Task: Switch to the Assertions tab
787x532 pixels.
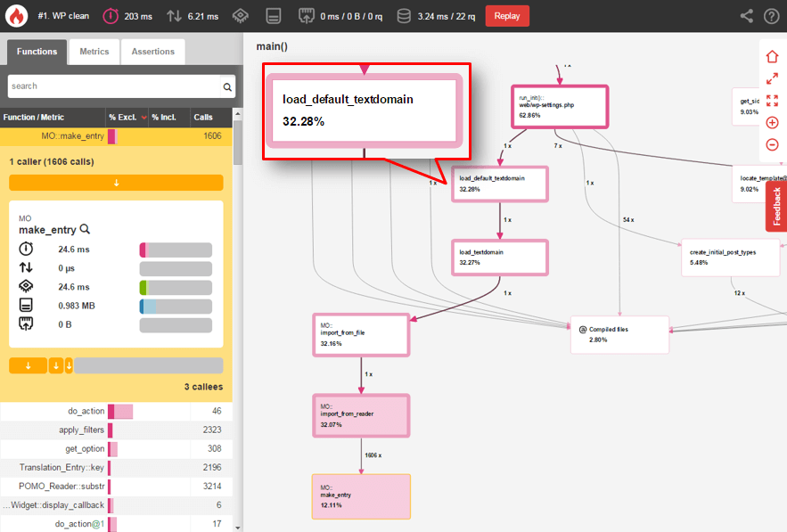Action: pyautogui.click(x=153, y=52)
